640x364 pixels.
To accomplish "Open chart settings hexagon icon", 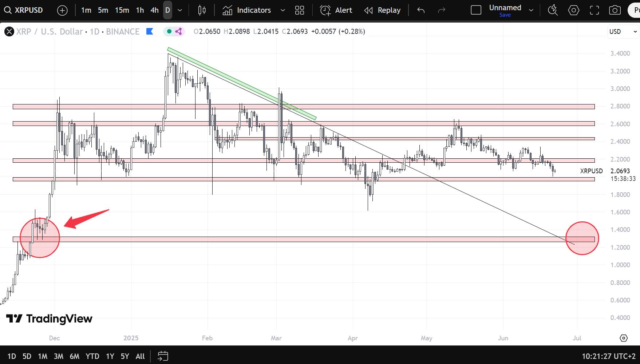I will coord(574,10).
